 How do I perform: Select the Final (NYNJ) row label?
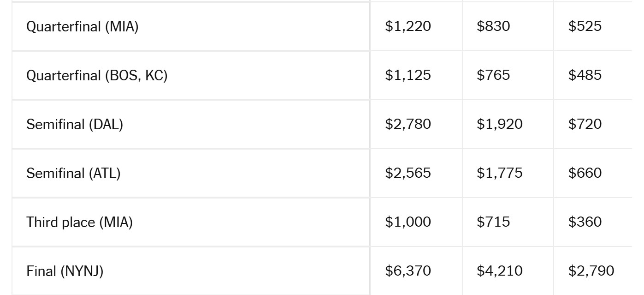65,271
